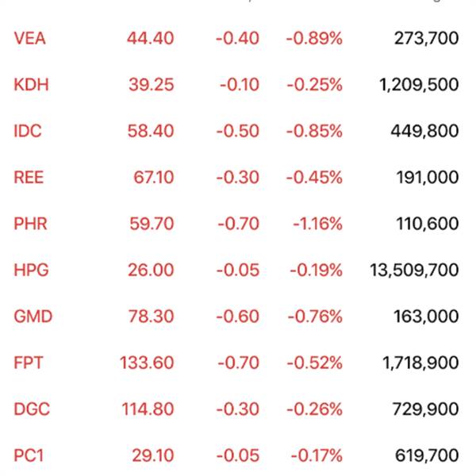Open the HPG ticker
476x476 pixels.
(31, 270)
